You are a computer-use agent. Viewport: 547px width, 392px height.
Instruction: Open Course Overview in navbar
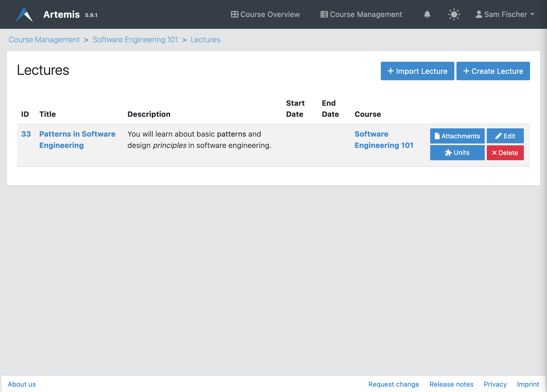(x=265, y=14)
